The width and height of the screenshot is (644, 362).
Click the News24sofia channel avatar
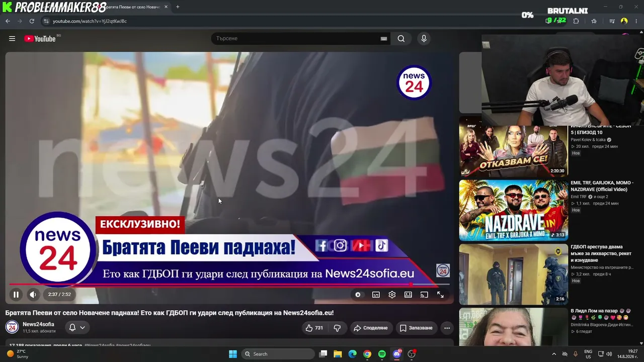[12, 327]
